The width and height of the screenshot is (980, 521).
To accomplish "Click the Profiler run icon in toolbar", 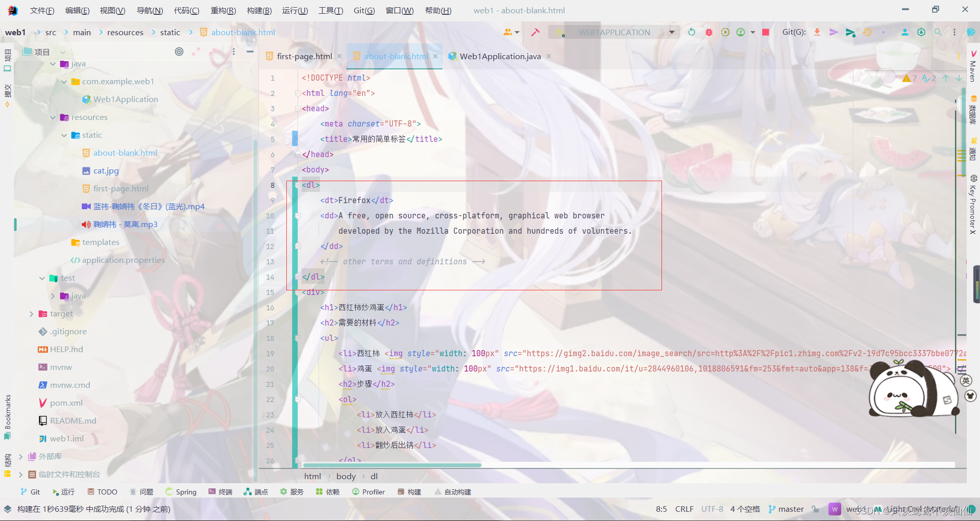I will pos(741,32).
